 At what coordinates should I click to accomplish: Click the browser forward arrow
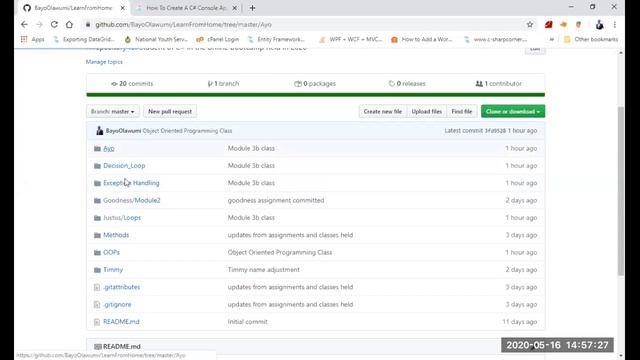pyautogui.click(x=39, y=24)
